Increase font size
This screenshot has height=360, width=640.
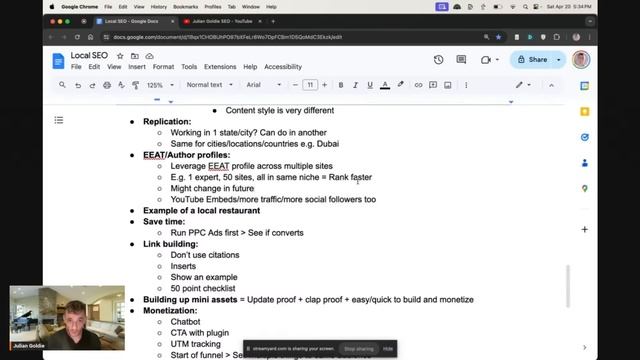pos(324,85)
